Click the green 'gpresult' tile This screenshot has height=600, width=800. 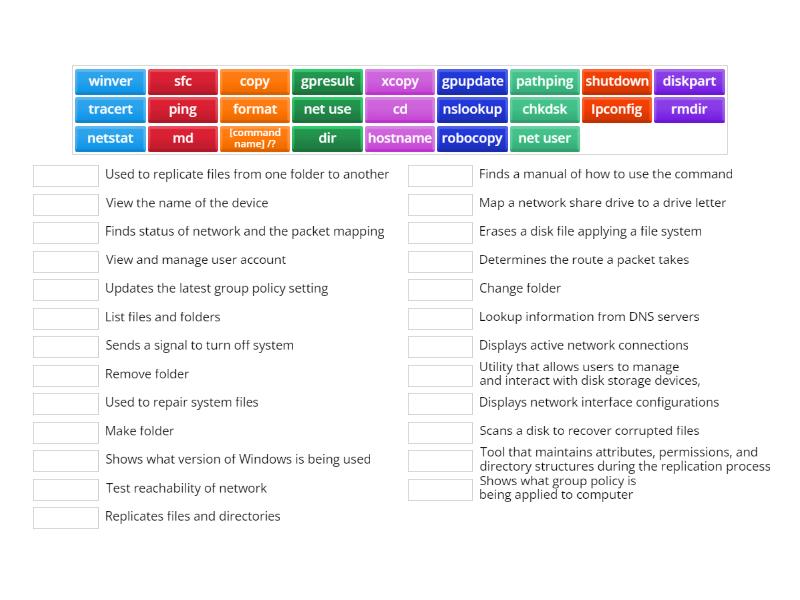coord(327,82)
